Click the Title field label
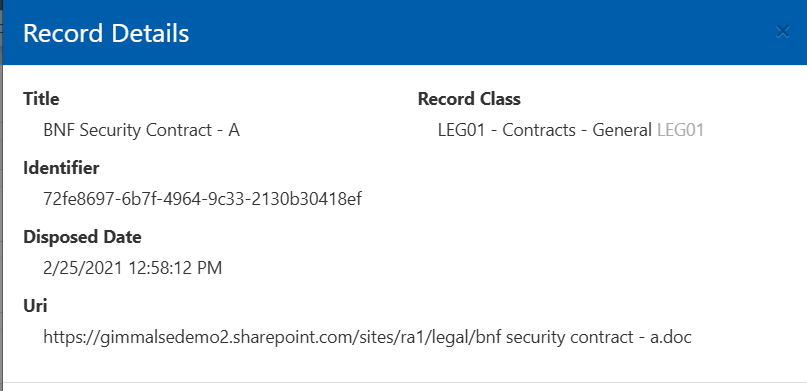The width and height of the screenshot is (807, 391). [x=41, y=99]
